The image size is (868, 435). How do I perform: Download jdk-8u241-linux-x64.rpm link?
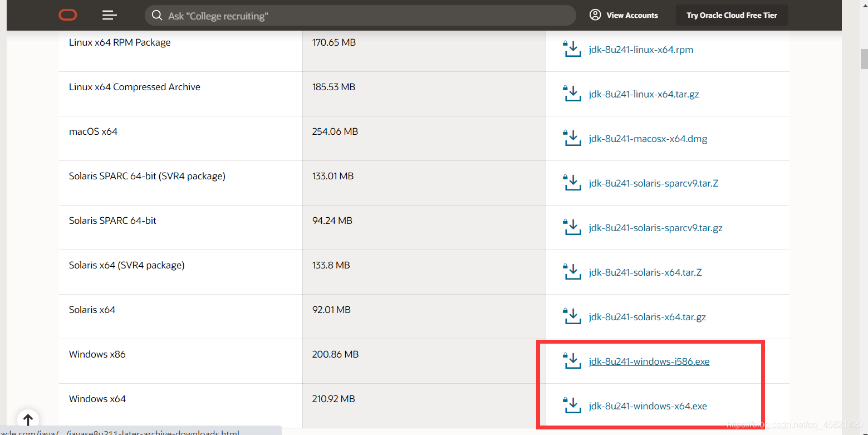point(641,50)
